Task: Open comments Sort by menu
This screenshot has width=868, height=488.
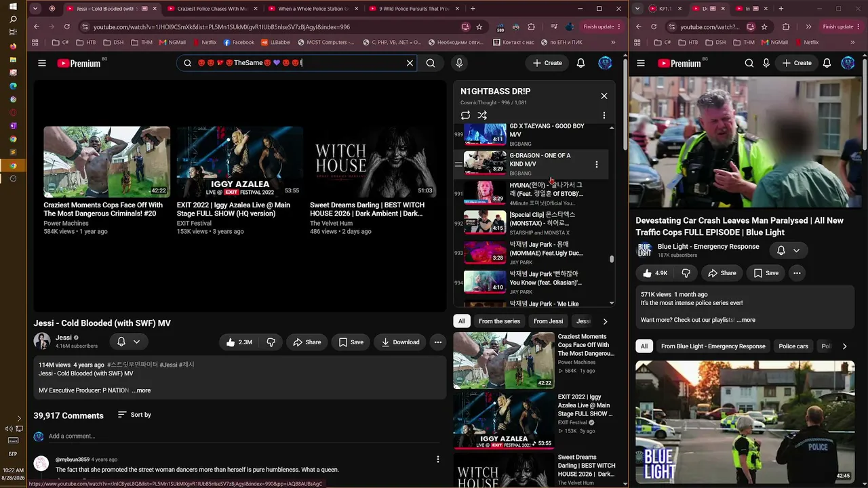Action: (134, 415)
